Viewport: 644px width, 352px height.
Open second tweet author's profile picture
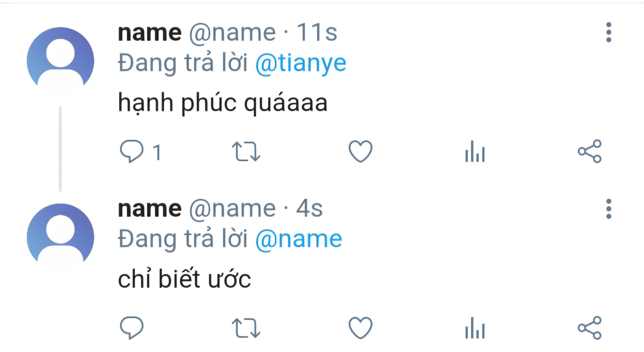pyautogui.click(x=60, y=237)
